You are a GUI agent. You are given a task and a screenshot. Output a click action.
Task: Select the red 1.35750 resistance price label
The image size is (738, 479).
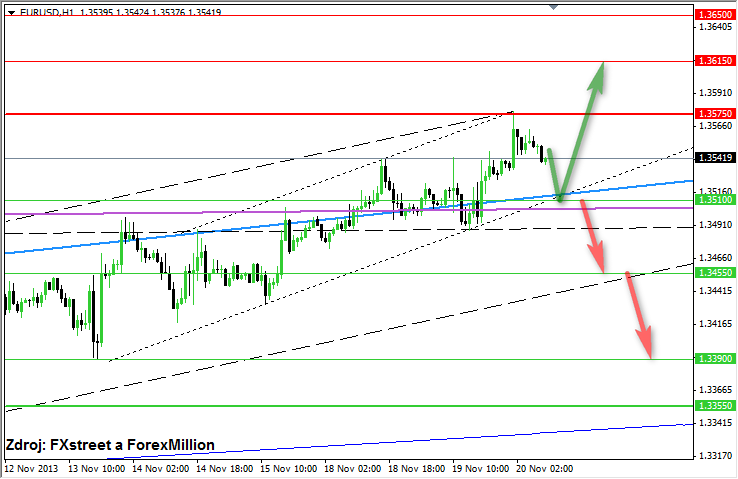click(x=715, y=113)
